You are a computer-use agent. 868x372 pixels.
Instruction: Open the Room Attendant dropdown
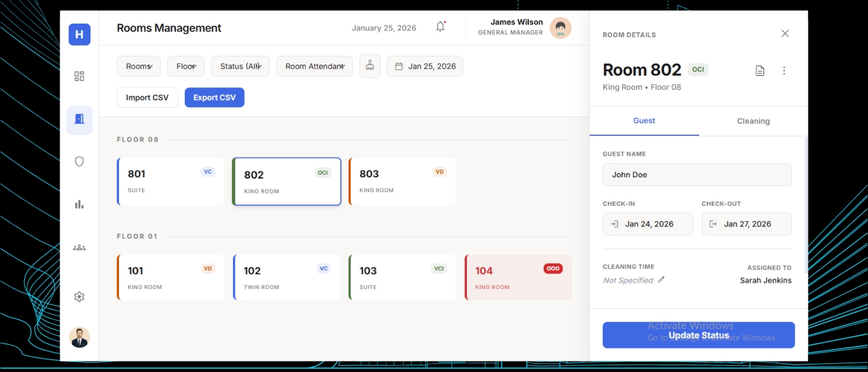click(x=314, y=66)
